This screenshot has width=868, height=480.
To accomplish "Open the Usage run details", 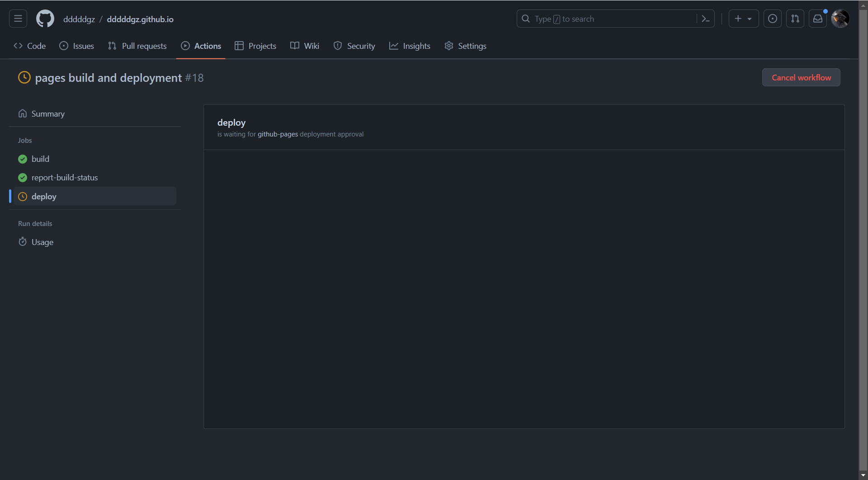I will pyautogui.click(x=95, y=242).
